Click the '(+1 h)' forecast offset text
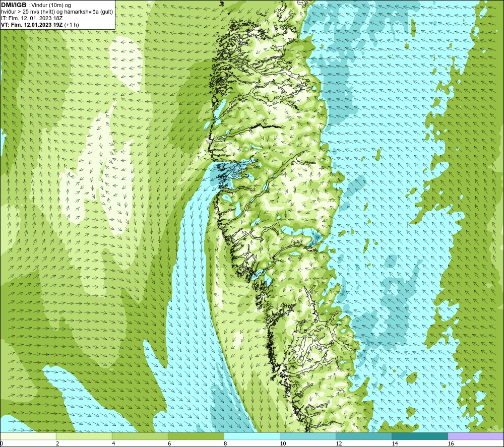The height and width of the screenshot is (447, 504). [72, 25]
